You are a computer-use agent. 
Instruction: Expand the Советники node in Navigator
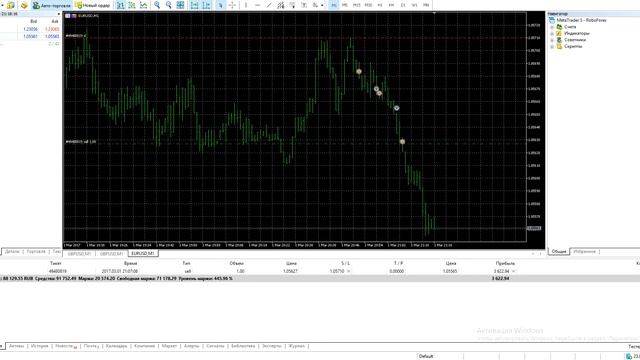[552, 40]
